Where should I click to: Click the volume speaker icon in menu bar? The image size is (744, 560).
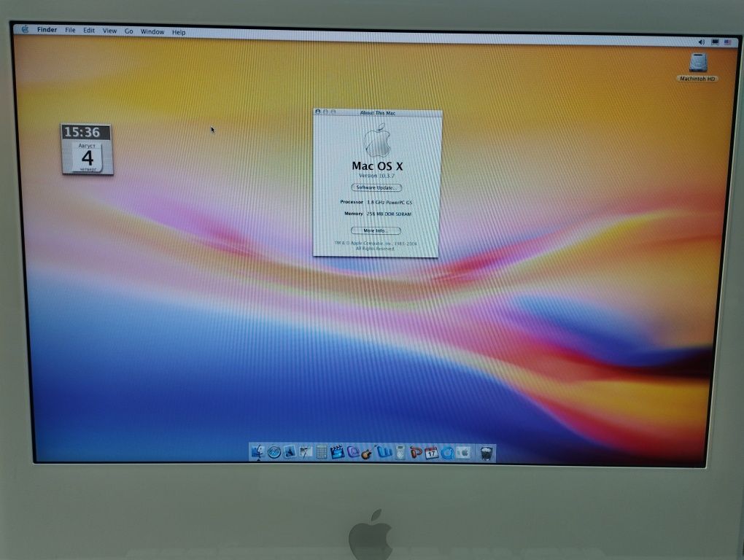tap(701, 42)
